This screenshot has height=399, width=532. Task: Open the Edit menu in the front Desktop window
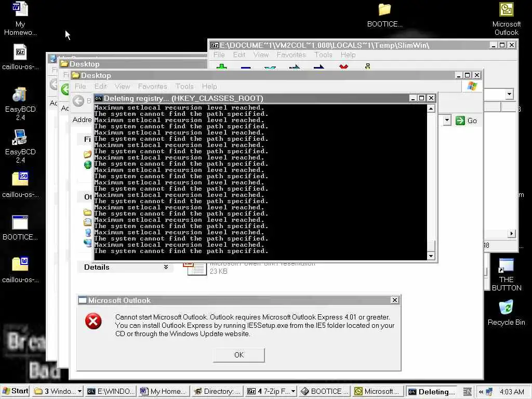pos(100,87)
